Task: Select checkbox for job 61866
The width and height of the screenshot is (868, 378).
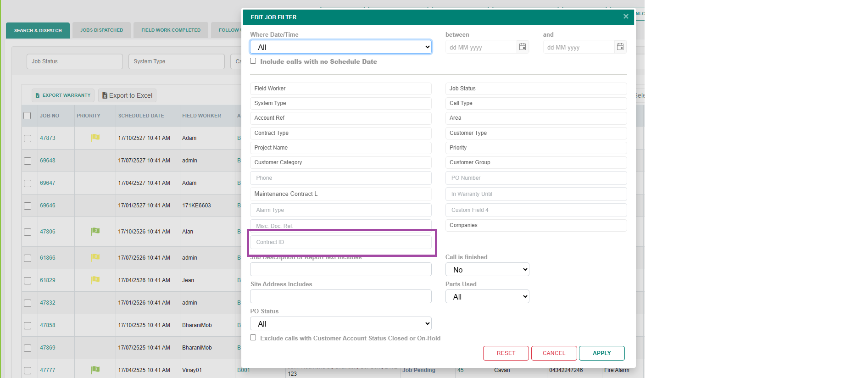Action: (28, 258)
